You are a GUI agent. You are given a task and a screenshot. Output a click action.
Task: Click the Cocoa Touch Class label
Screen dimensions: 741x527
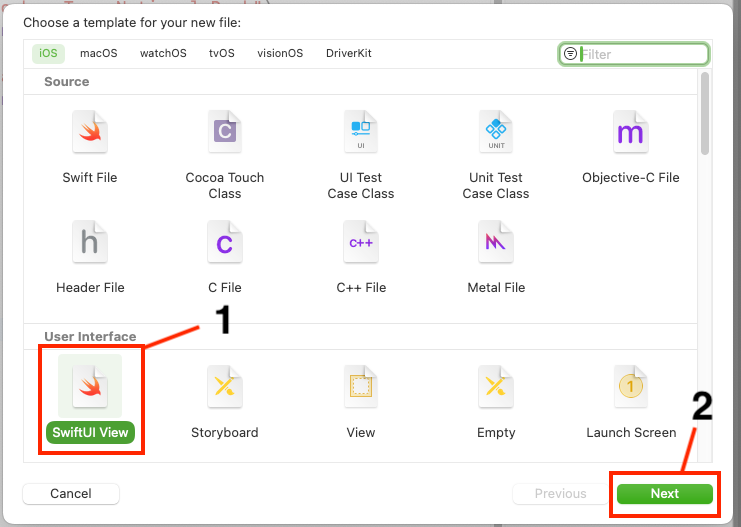(224, 186)
